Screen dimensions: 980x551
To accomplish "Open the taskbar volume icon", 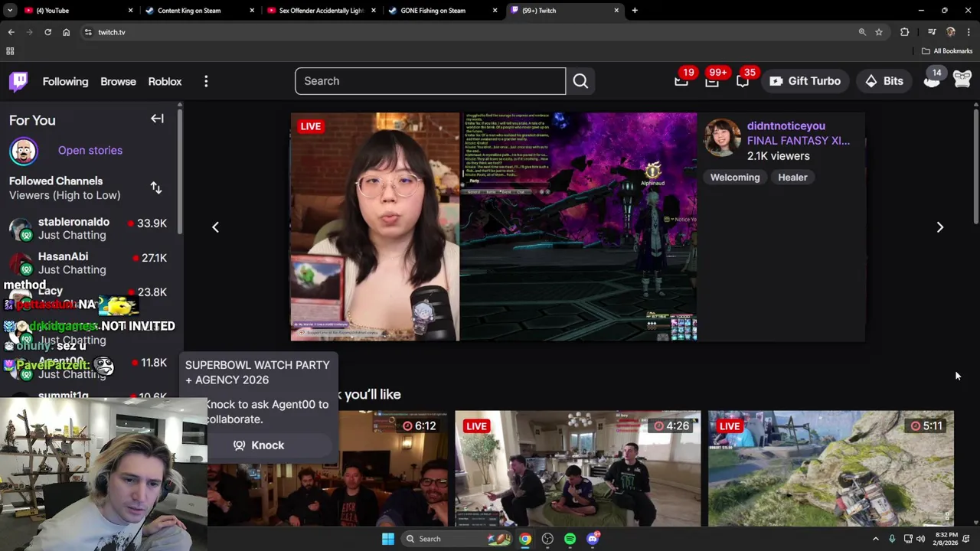I will pos(920,539).
